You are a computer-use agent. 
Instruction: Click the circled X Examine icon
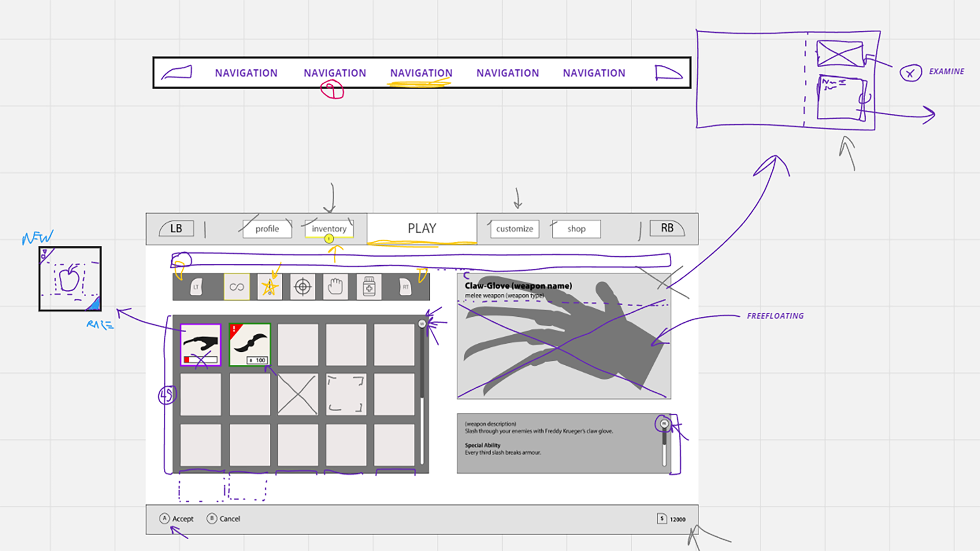click(910, 73)
